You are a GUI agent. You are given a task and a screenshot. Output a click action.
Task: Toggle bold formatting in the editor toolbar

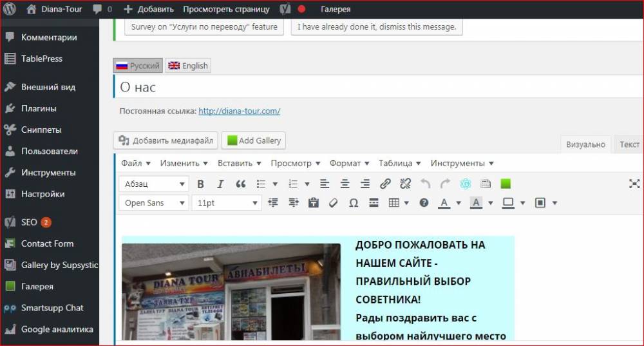click(200, 184)
